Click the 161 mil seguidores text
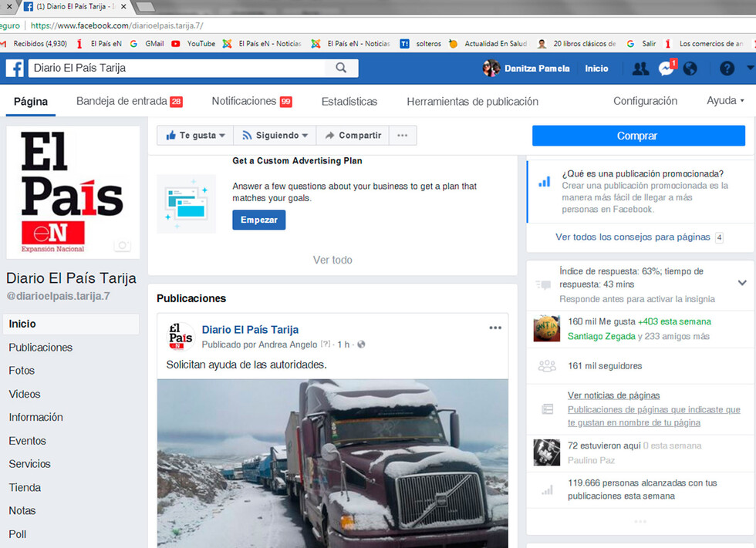 [x=605, y=366]
